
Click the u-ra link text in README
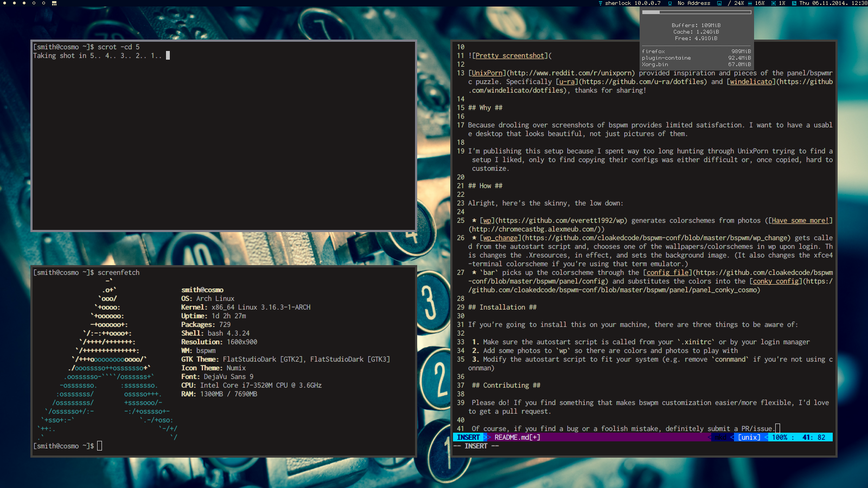[567, 82]
